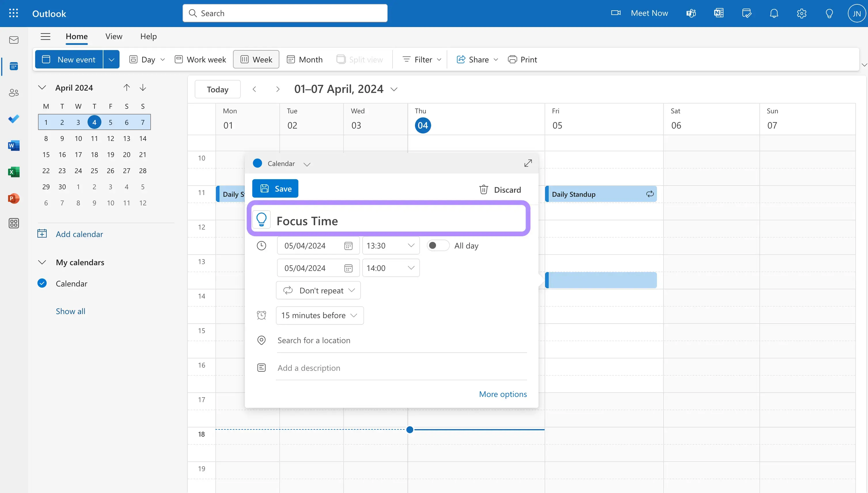Switch to the View tab

(113, 37)
